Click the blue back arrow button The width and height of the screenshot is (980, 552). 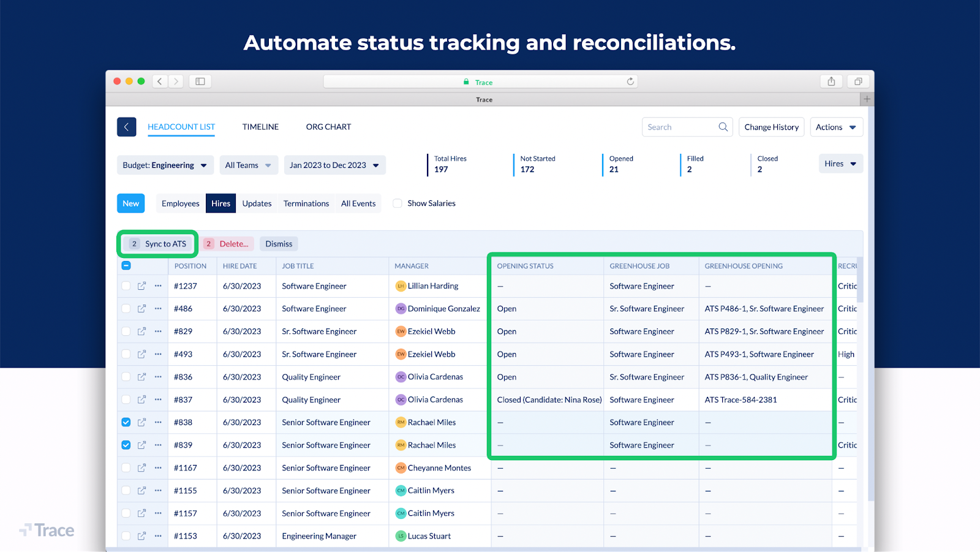coord(126,127)
